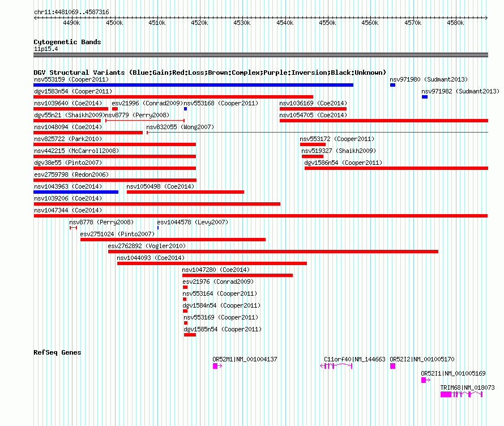Open nsv1036169 (Coe2014) variant

click(313, 103)
